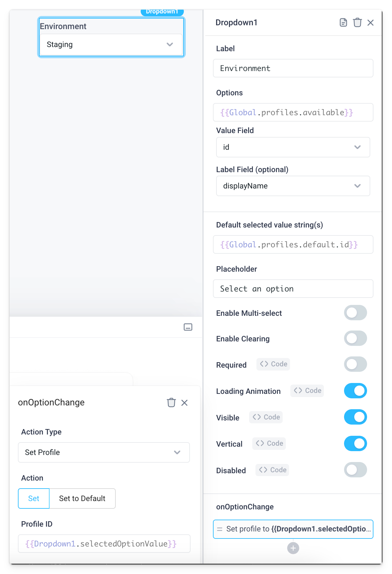Open Code editor for Disabled property
The image size is (392, 574).
pyautogui.click(x=272, y=470)
